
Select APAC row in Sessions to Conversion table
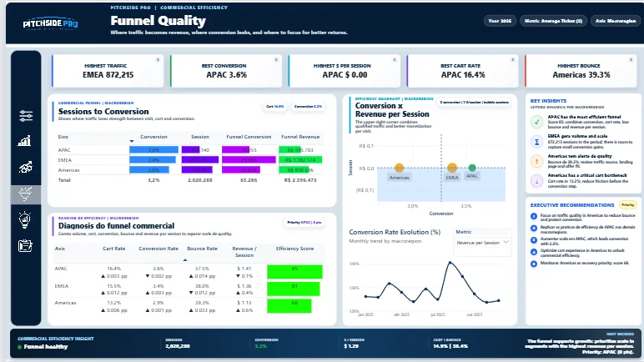pos(190,150)
